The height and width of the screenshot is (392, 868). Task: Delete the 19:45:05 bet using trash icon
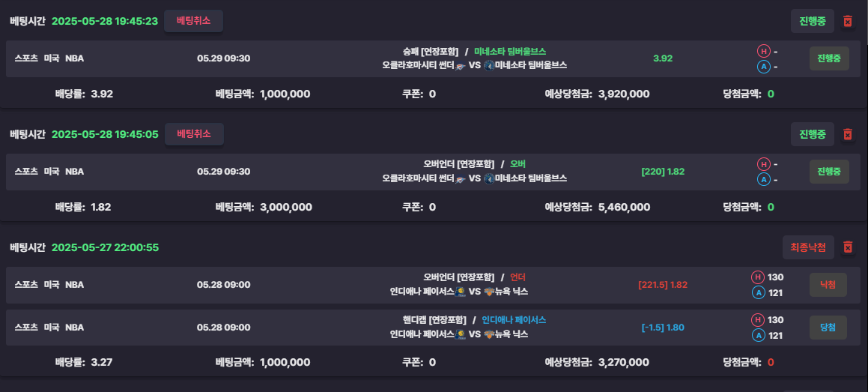[x=847, y=134]
